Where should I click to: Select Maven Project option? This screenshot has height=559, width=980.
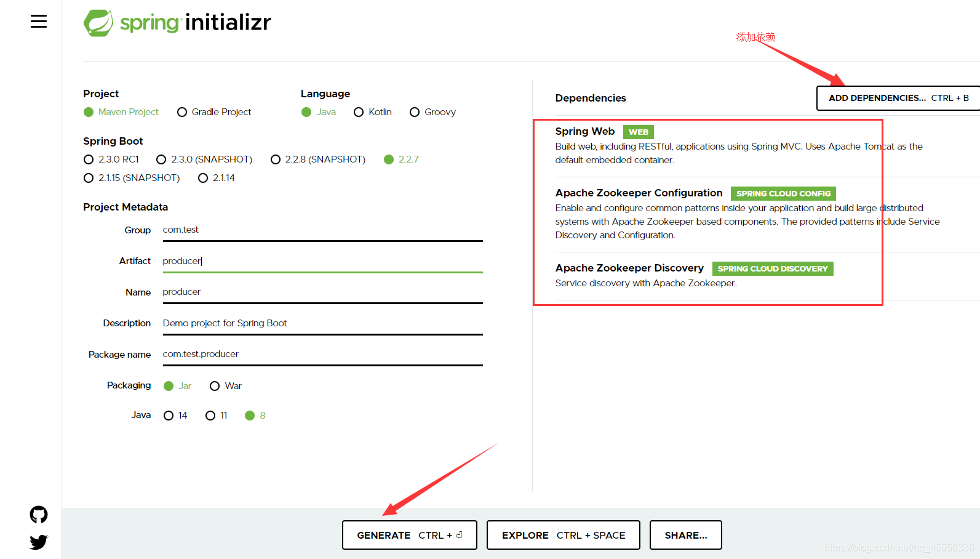[x=121, y=112]
